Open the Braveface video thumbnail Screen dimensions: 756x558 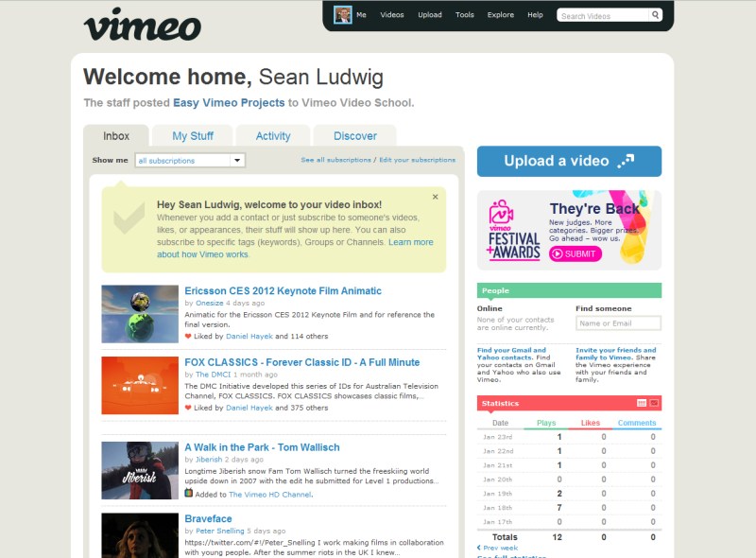[x=140, y=536]
